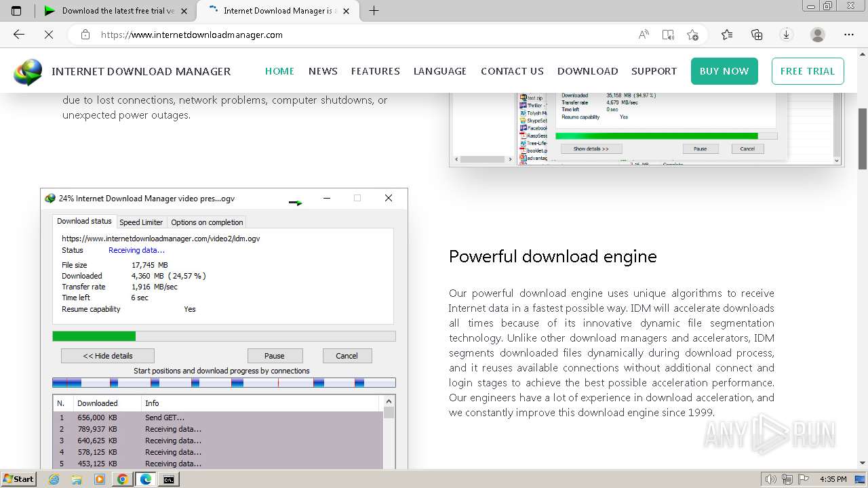Click the page vertical scrollbar thumb
Image resolution: width=868 pixels, height=488 pixels.
click(863, 139)
